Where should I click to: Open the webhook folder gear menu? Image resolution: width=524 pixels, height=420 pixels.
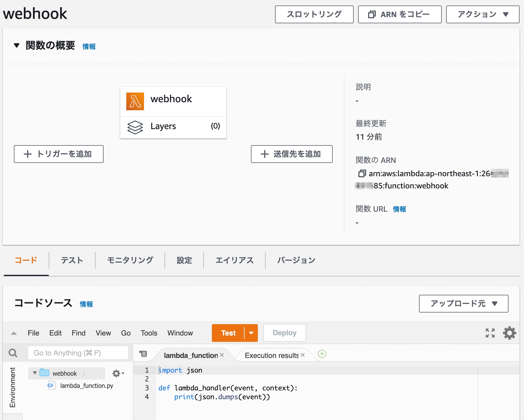click(x=117, y=373)
